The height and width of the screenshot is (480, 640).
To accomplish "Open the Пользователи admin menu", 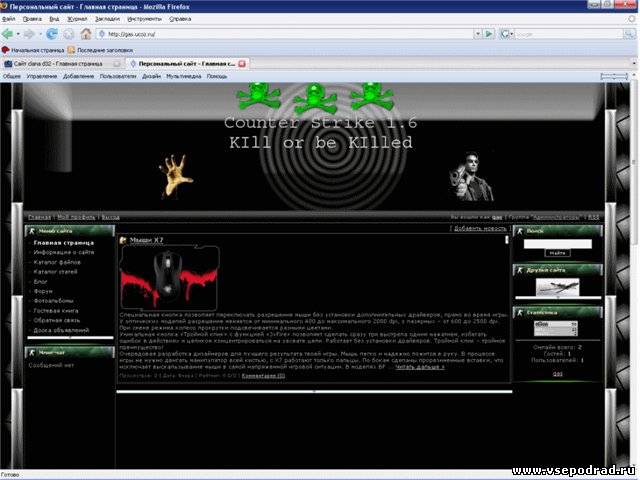I will tap(118, 76).
